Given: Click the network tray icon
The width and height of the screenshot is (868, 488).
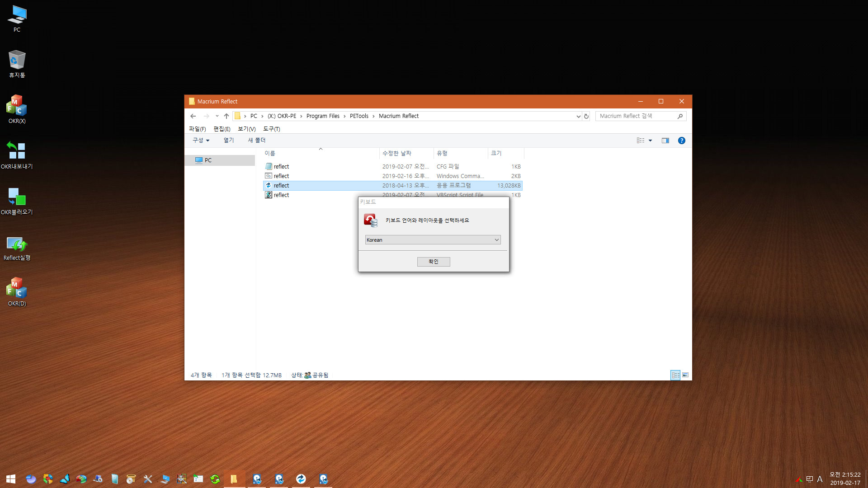Looking at the screenshot, I should pyautogui.click(x=810, y=479).
